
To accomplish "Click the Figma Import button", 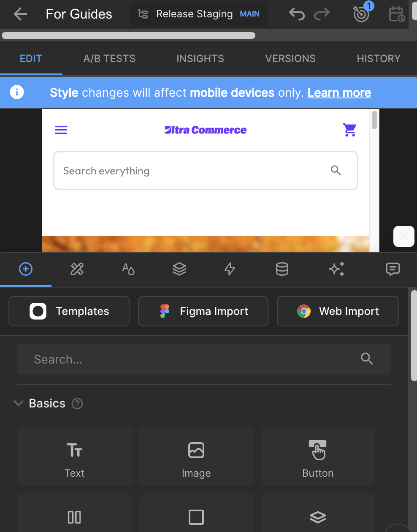I will tap(203, 311).
